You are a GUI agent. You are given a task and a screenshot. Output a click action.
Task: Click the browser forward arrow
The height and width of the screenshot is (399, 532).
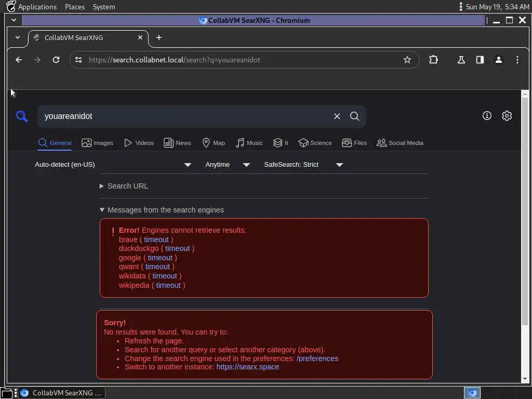click(37, 60)
